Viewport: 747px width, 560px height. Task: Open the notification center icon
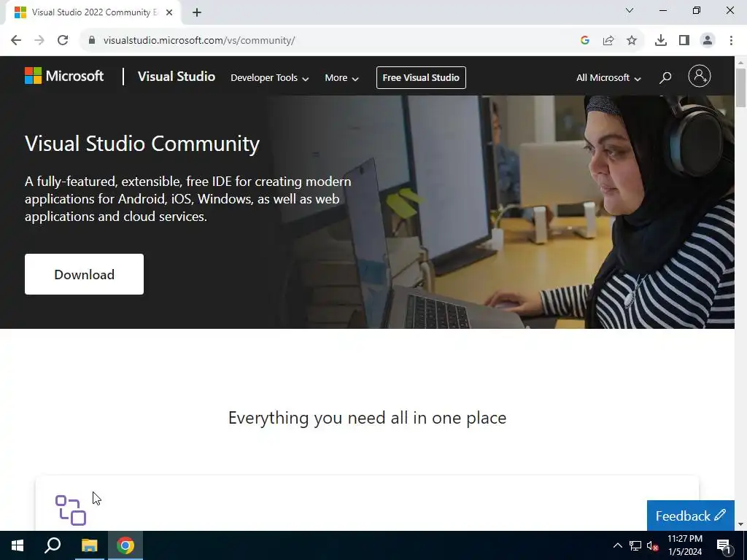tap(724, 545)
